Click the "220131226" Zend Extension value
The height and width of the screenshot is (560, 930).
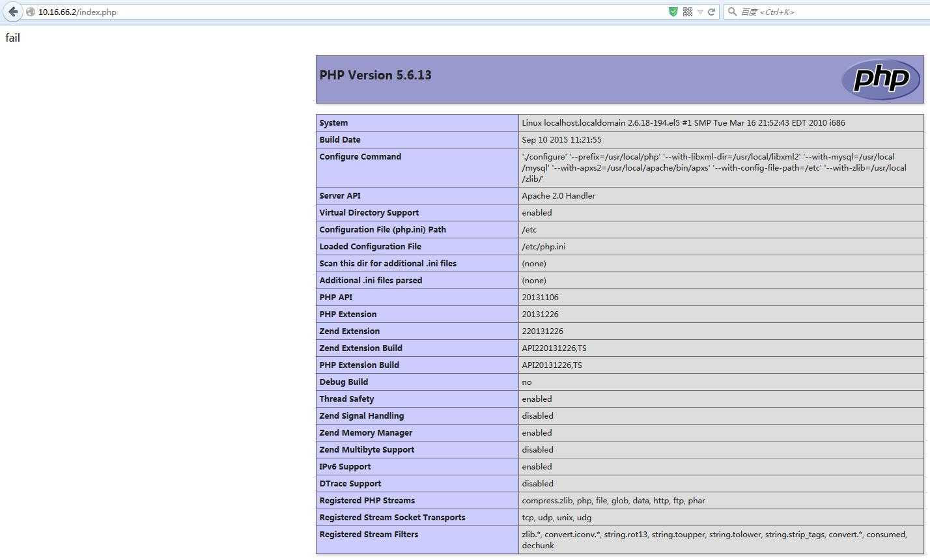click(x=542, y=331)
